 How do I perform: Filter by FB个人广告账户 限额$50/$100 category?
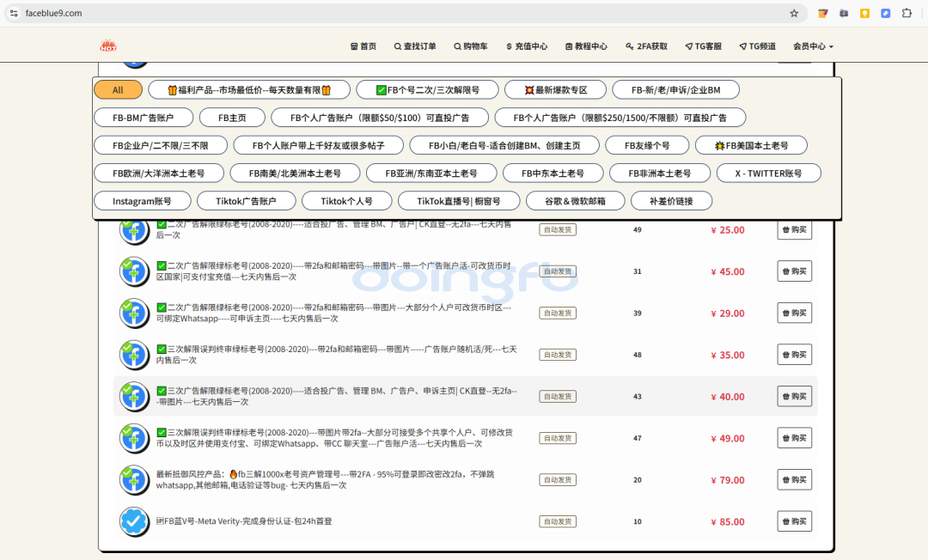pyautogui.click(x=380, y=118)
